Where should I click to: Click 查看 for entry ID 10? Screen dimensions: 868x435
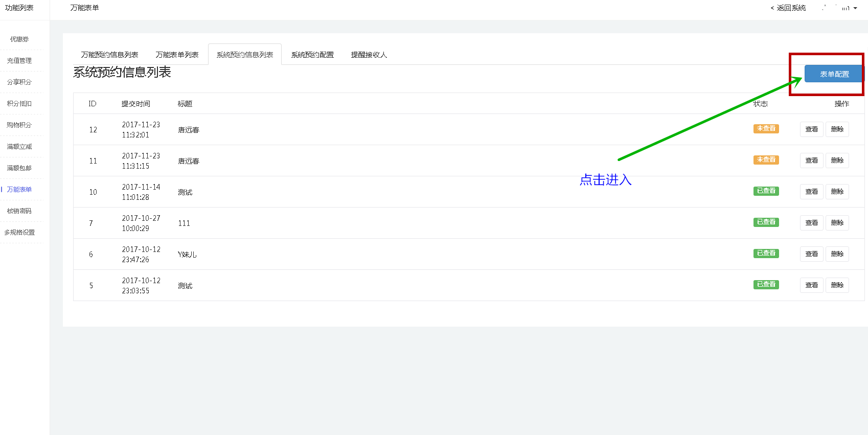(811, 192)
